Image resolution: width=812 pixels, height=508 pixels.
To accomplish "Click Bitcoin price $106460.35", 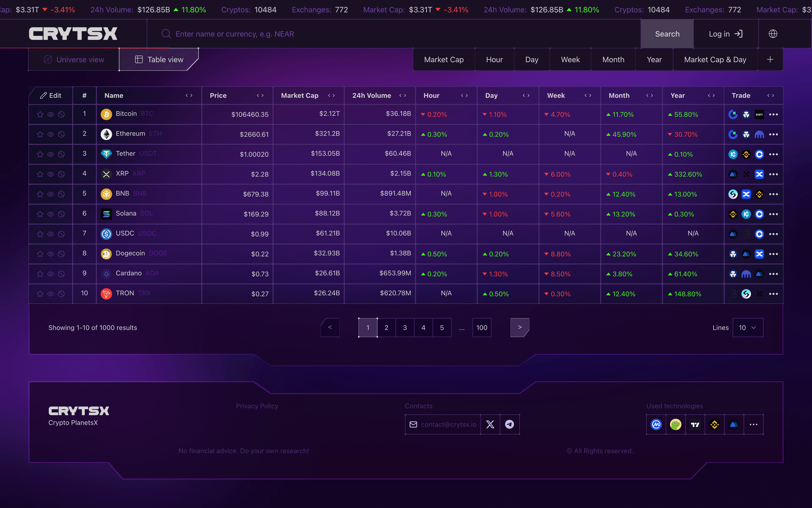I will click(250, 115).
